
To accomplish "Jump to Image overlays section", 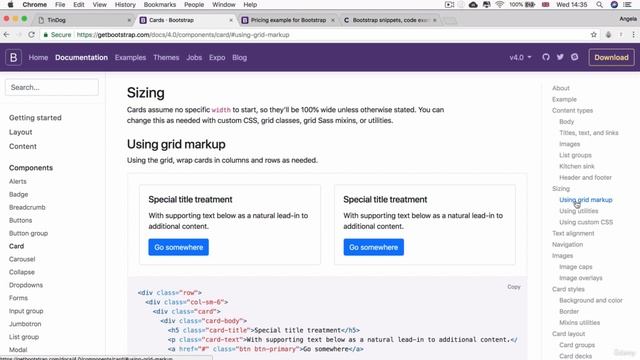I will coord(580,278).
